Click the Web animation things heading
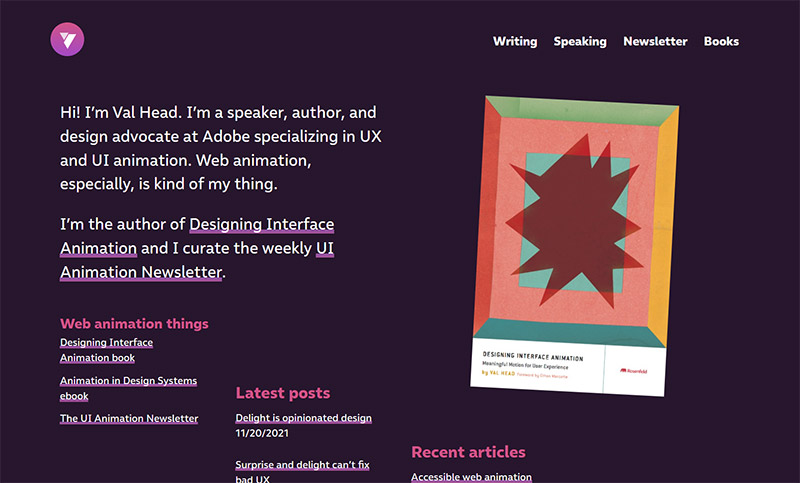 click(x=134, y=324)
